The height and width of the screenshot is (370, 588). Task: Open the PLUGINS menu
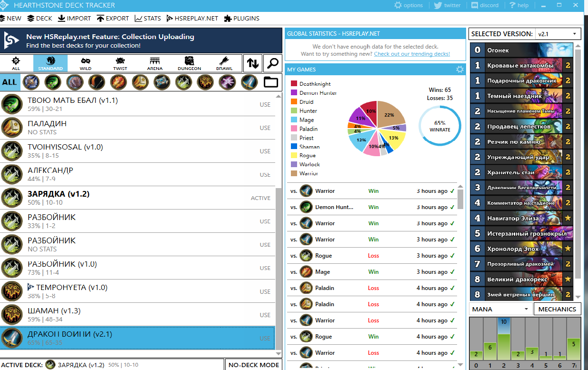point(242,18)
